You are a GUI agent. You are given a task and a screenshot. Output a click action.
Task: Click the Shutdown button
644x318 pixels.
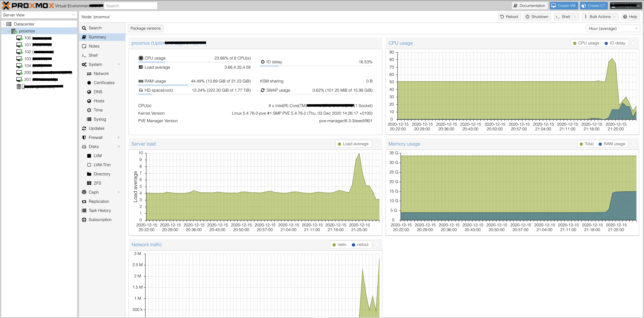(x=537, y=17)
